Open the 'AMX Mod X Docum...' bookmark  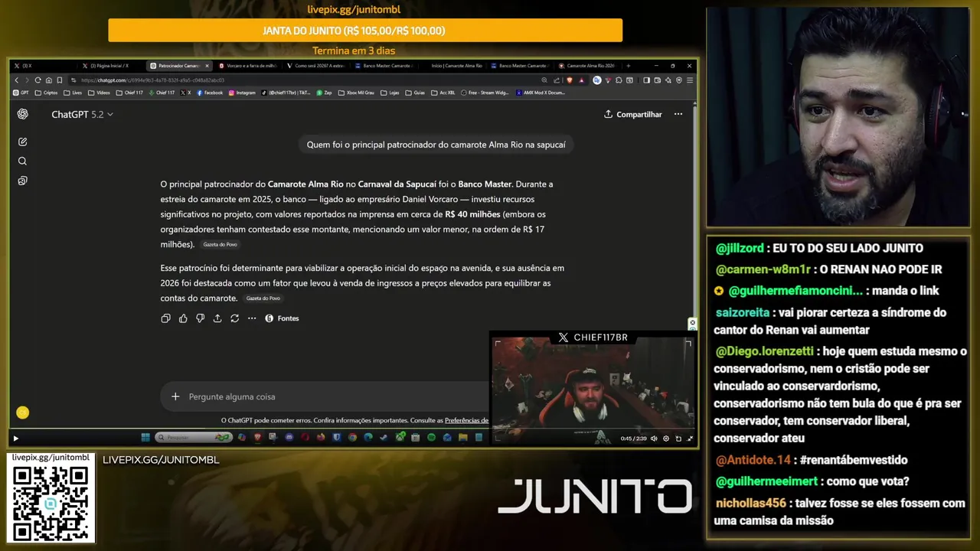coord(541,93)
